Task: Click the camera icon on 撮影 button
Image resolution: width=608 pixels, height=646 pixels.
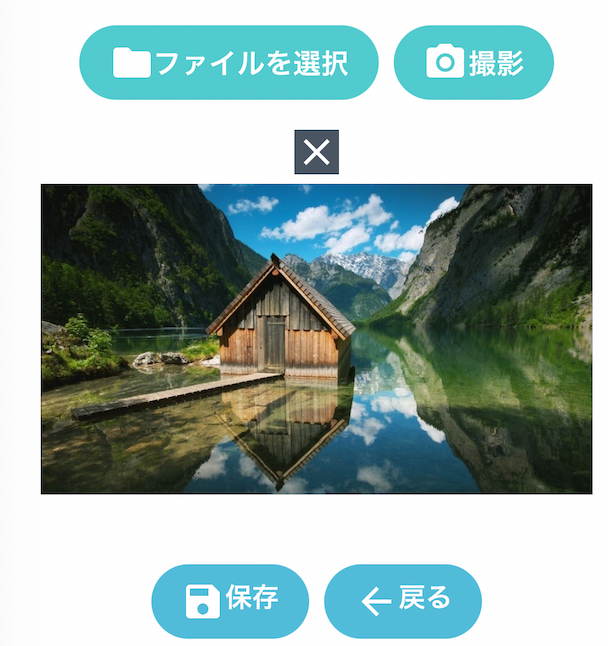Action: click(445, 62)
